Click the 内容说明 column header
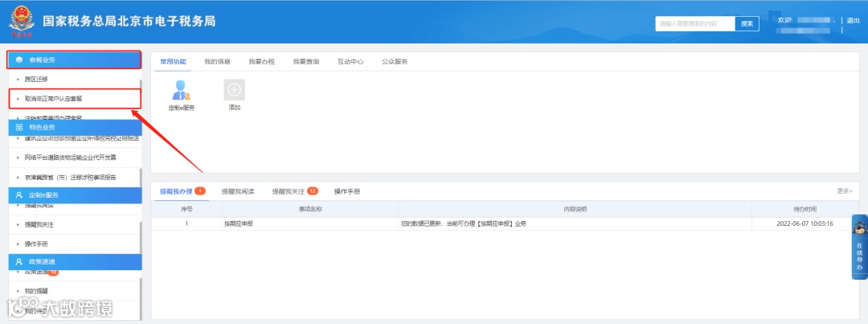Viewport: 868px width, 324px height. click(575, 209)
